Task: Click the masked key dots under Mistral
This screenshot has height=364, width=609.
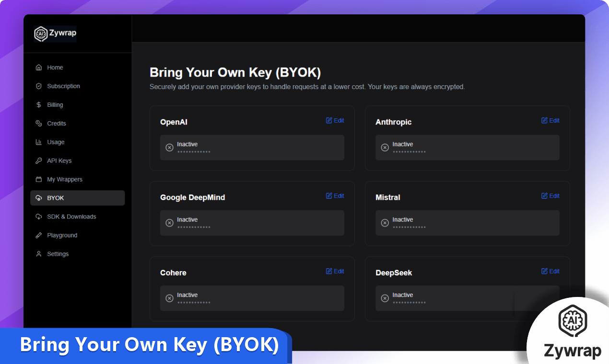Action: (x=409, y=227)
